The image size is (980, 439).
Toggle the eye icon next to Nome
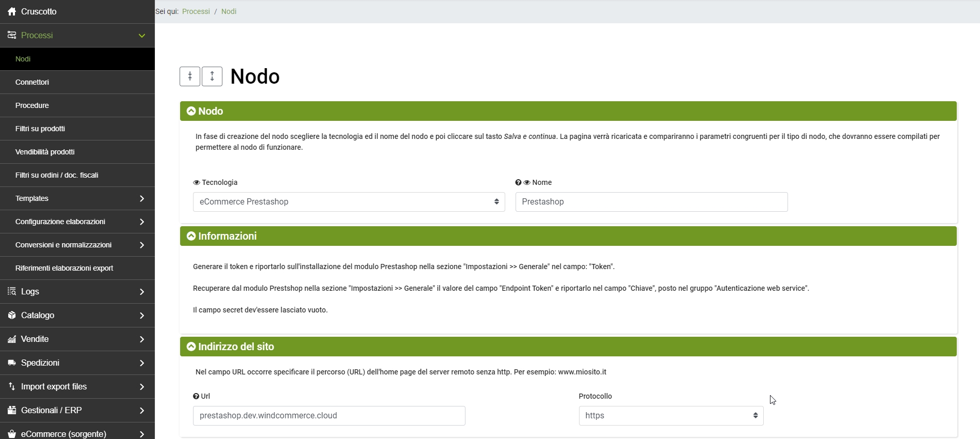pos(527,182)
